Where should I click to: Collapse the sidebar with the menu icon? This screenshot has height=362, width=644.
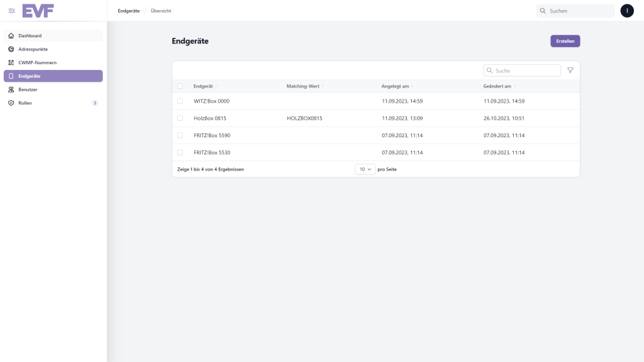point(11,11)
